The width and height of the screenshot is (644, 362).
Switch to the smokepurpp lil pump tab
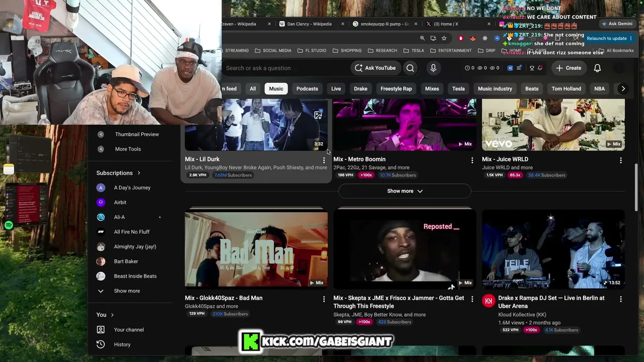(x=385, y=24)
